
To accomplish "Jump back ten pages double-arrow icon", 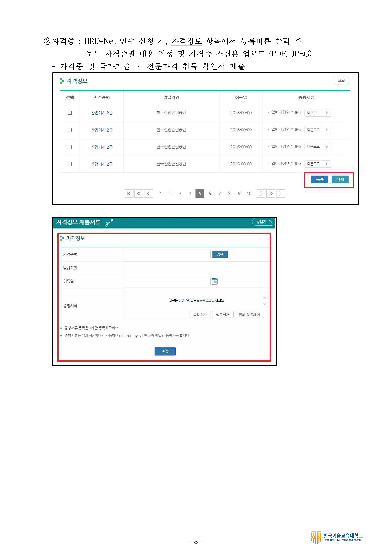I will click(x=139, y=194).
